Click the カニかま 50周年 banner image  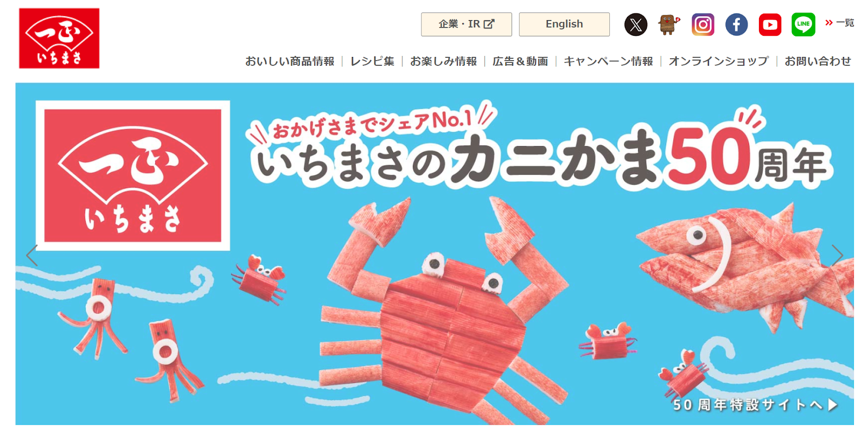tap(435, 254)
